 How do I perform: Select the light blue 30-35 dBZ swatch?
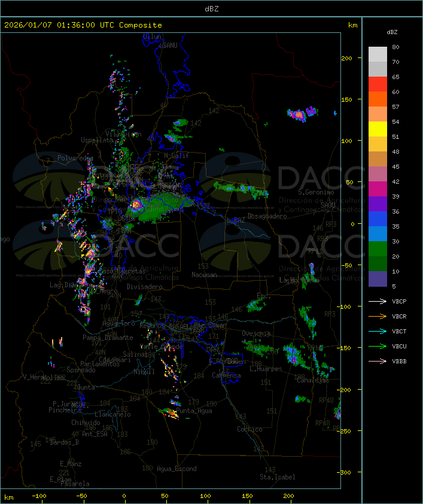click(x=378, y=233)
